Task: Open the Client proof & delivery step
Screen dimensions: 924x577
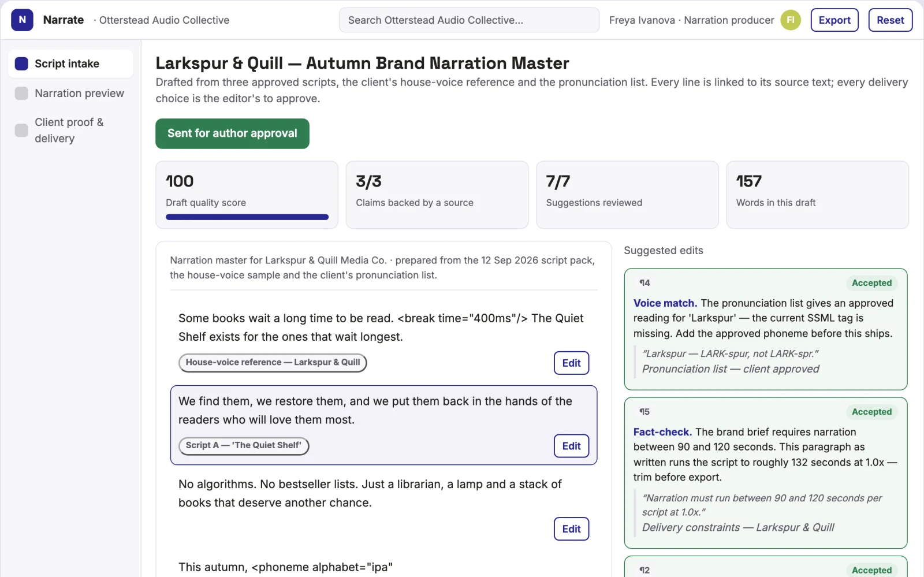Action: point(70,130)
